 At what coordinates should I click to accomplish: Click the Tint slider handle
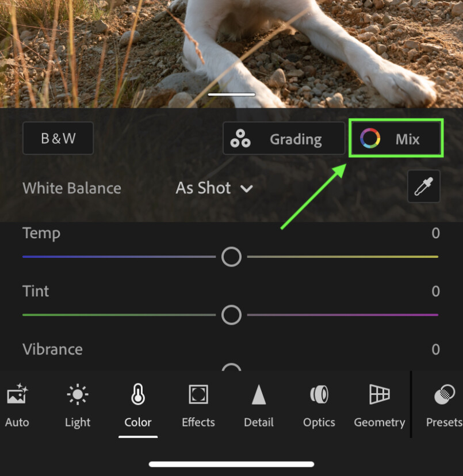coord(231,315)
